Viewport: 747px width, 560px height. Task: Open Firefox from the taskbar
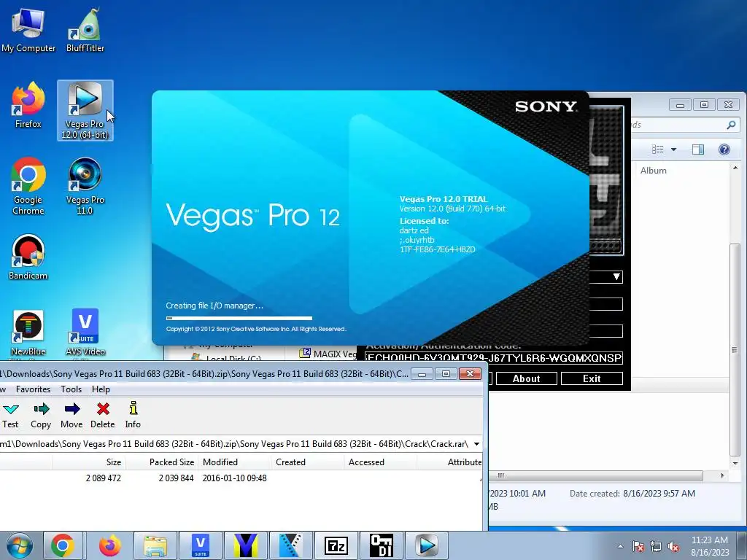[109, 545]
